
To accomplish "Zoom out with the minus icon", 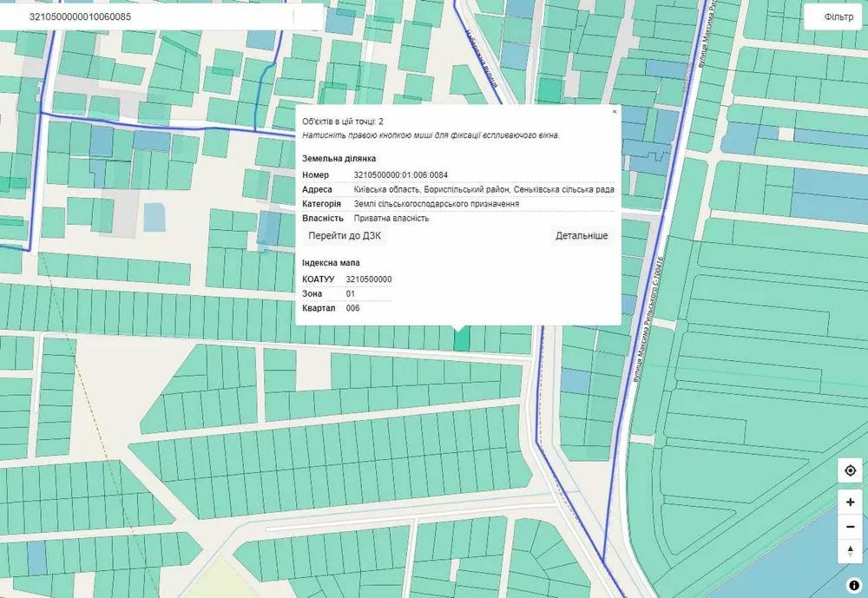I will (851, 527).
